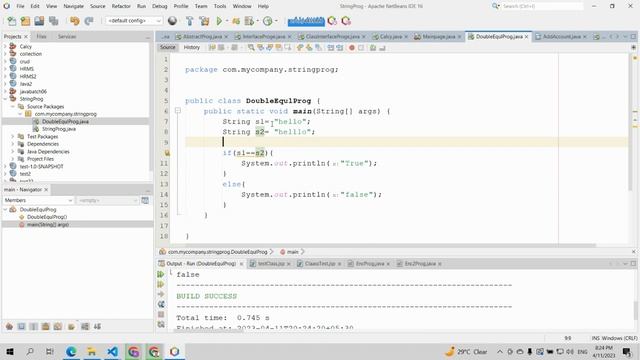640x360 pixels.
Task: Open the empty filter dropdown in Navigator
Action: tap(107, 200)
